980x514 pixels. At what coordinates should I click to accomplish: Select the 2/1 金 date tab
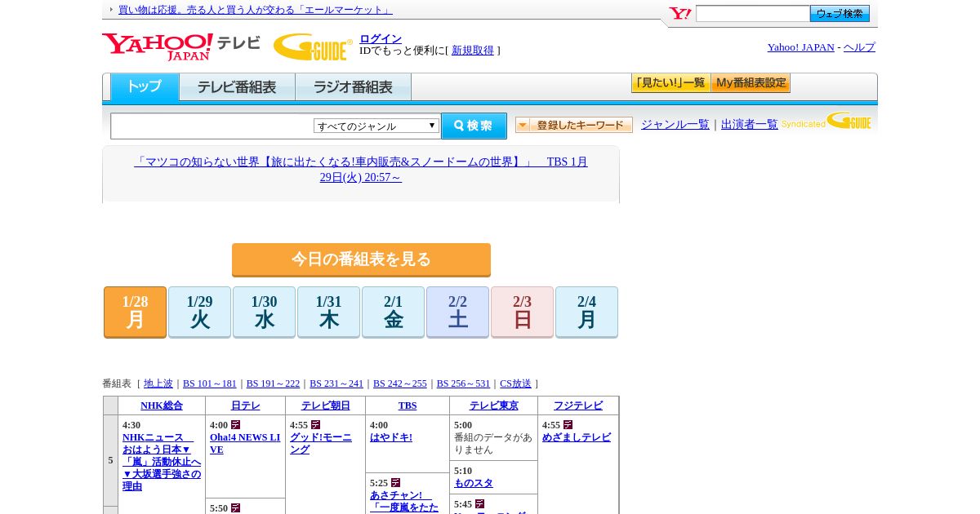393,312
